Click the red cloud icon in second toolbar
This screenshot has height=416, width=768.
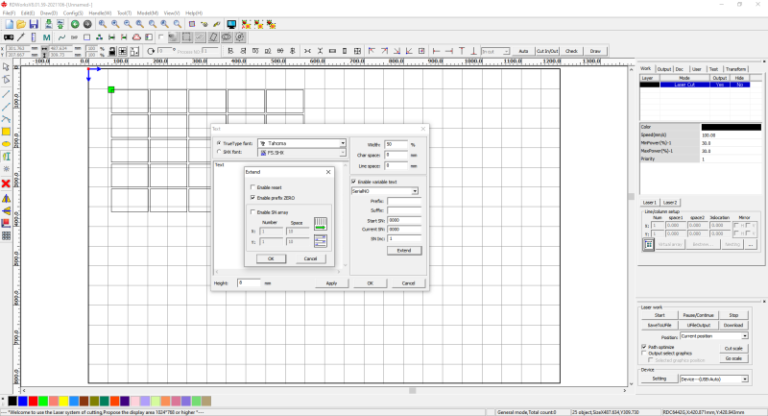[137, 37]
